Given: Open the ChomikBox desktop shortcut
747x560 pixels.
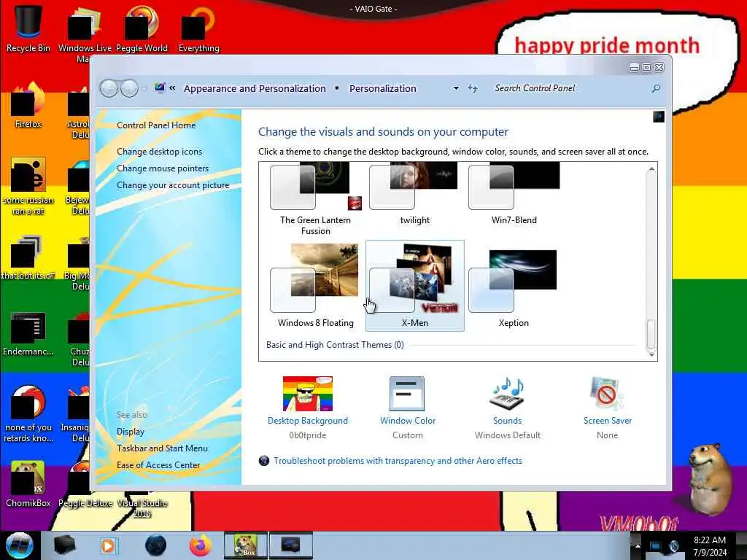Looking at the screenshot, I should pos(28,484).
